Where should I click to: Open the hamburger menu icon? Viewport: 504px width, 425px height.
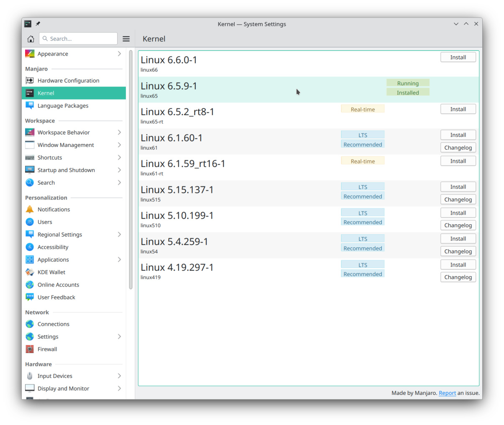126,39
